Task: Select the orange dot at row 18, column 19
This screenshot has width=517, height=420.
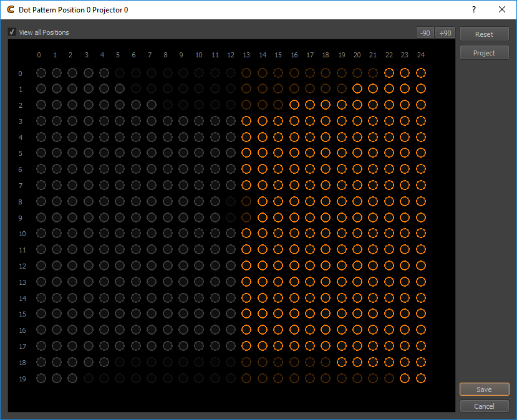Action: click(x=342, y=361)
